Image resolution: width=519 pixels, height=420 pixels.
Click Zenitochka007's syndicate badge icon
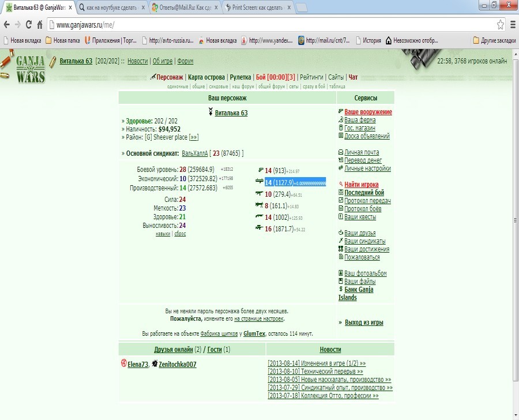pos(155,364)
